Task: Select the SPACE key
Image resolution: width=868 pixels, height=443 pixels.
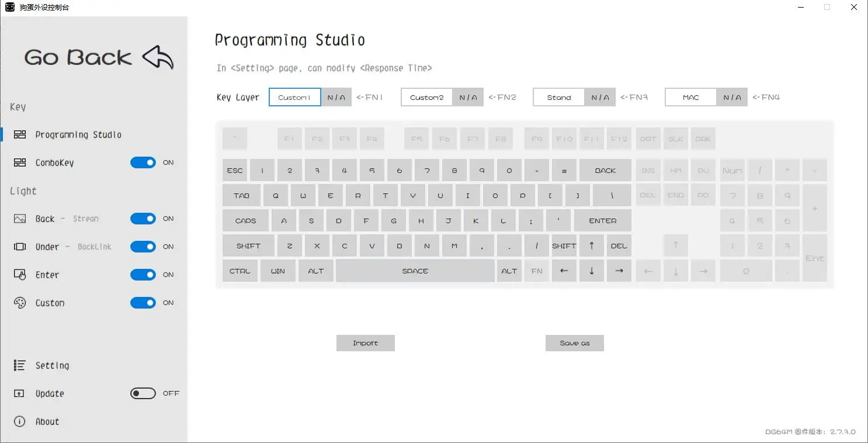Action: point(415,271)
